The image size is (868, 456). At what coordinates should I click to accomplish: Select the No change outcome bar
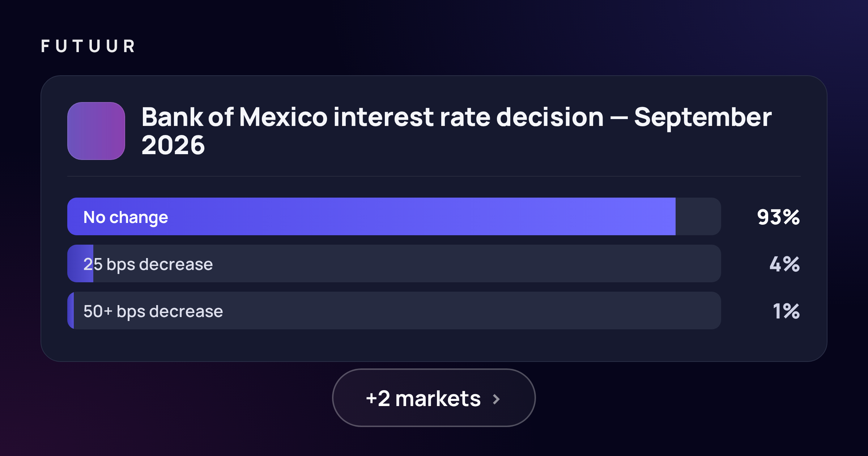coord(394,216)
